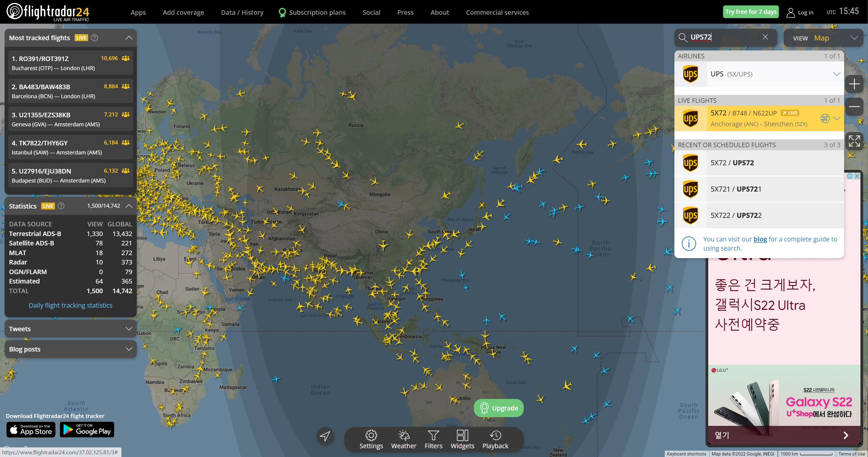Open Add coverage menu

click(183, 12)
